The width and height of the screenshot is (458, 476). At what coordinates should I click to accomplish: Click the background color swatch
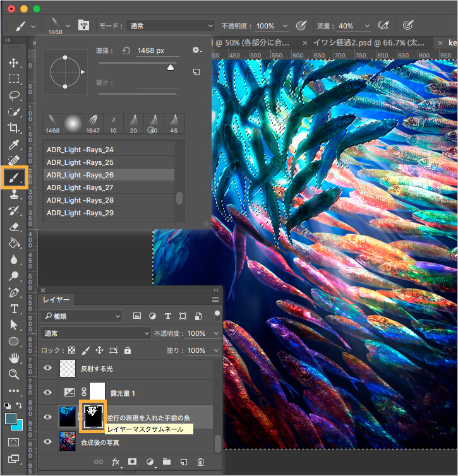pos(18,425)
